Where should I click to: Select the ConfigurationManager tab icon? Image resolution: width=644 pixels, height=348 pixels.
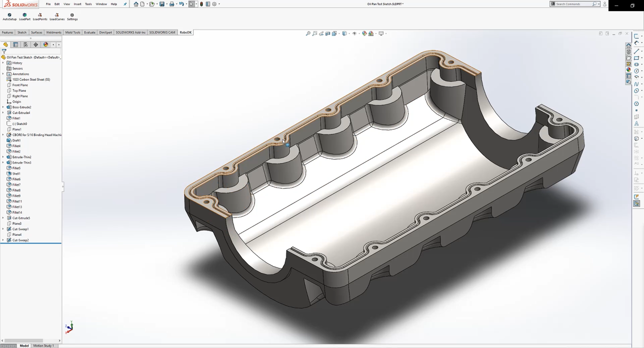coord(25,44)
